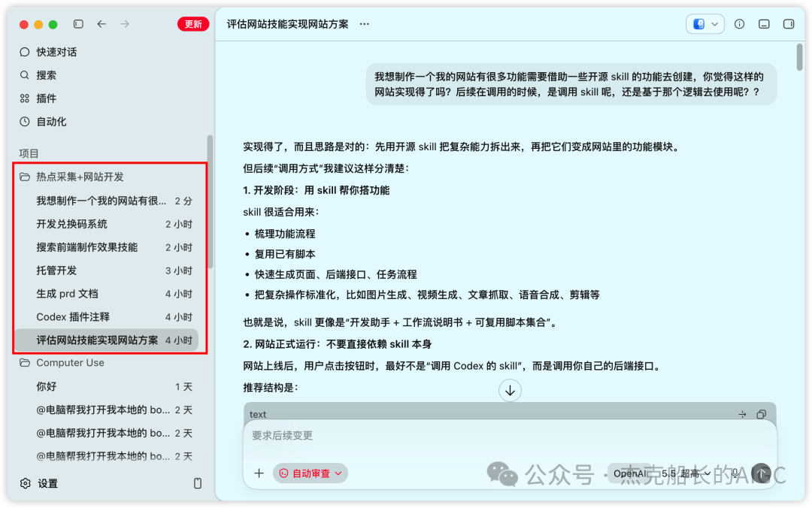Viewport: 812px width, 508px height.
Task: Click the 快速对话 chat bubble icon
Action: coord(24,52)
